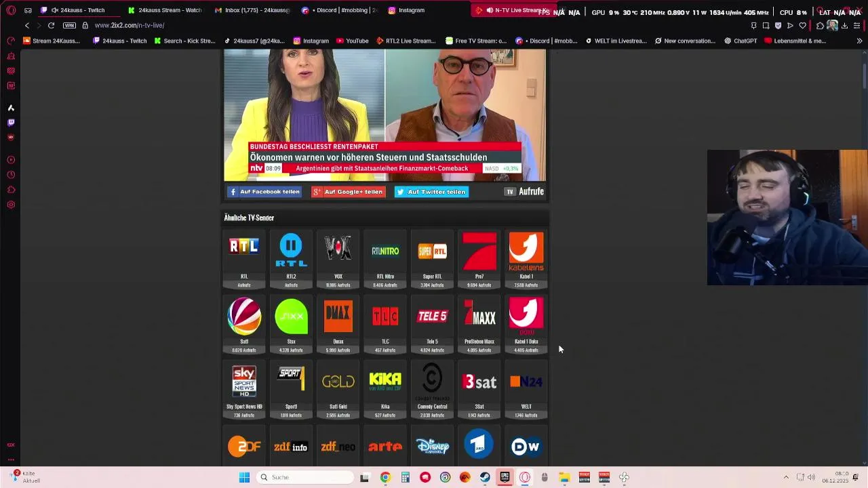Switch to the 24kauss Stream Kick tab

click(x=165, y=10)
